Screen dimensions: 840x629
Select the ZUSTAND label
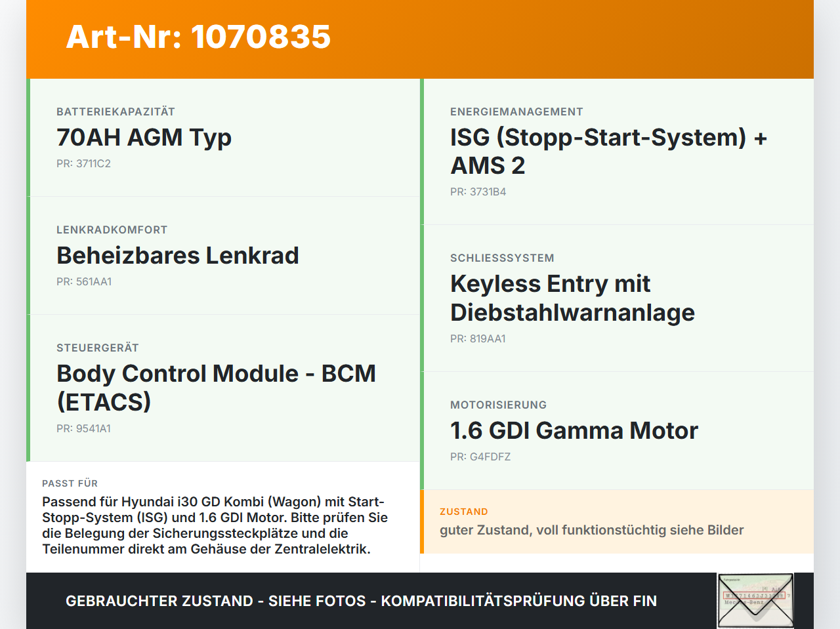(463, 512)
